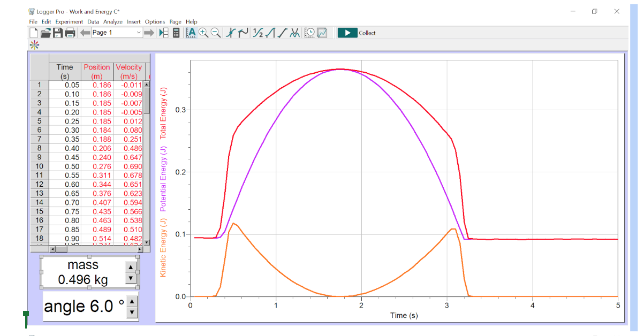Image resolution: width=644 pixels, height=336 pixels.
Task: Click the x-axis maximum value 5
Action: [x=618, y=305]
